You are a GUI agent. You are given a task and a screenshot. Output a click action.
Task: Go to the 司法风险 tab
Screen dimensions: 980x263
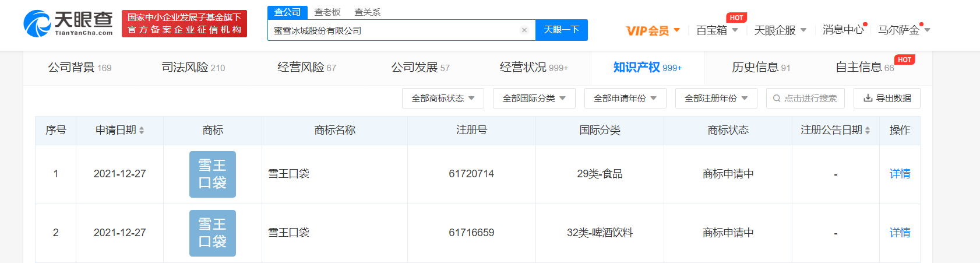[193, 68]
